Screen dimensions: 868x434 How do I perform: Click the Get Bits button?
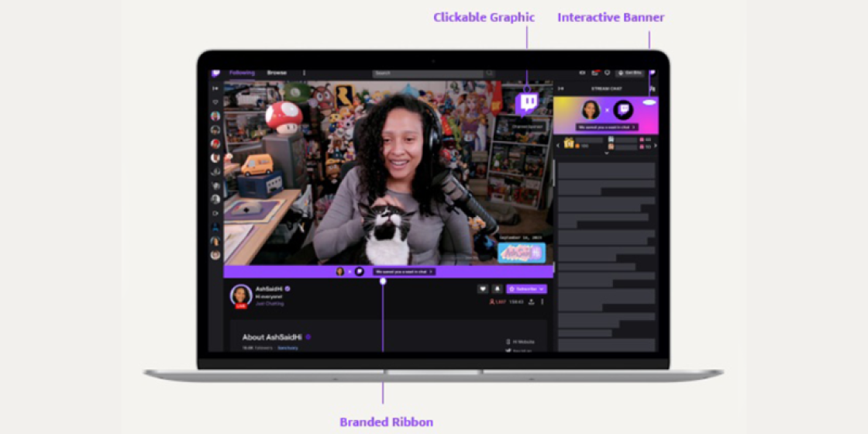[x=630, y=73]
